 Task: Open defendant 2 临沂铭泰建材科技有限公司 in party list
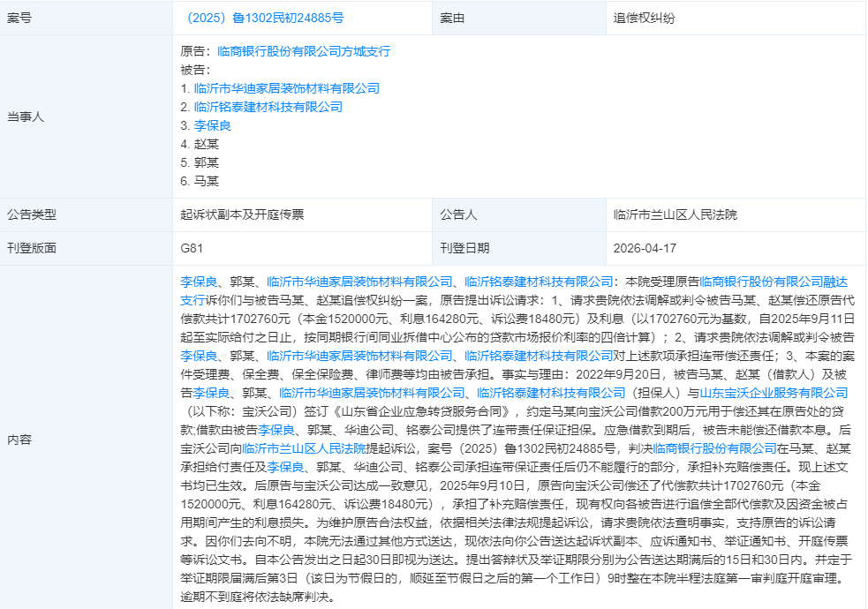click(268, 107)
